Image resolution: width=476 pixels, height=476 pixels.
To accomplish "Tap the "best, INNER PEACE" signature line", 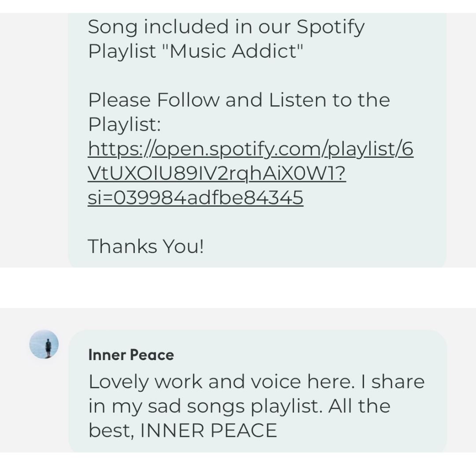I will [x=183, y=431].
